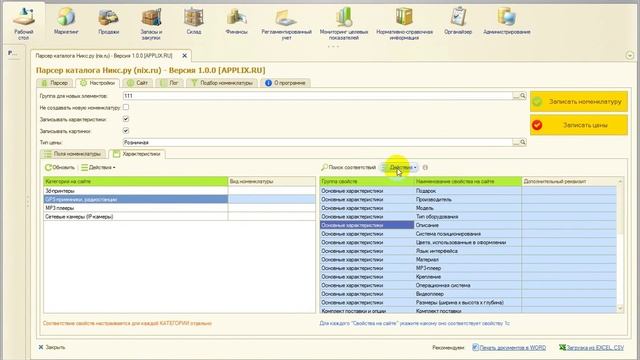Toggle Записывать характеристики checkbox
This screenshot has width=640, height=360.
pyautogui.click(x=126, y=119)
